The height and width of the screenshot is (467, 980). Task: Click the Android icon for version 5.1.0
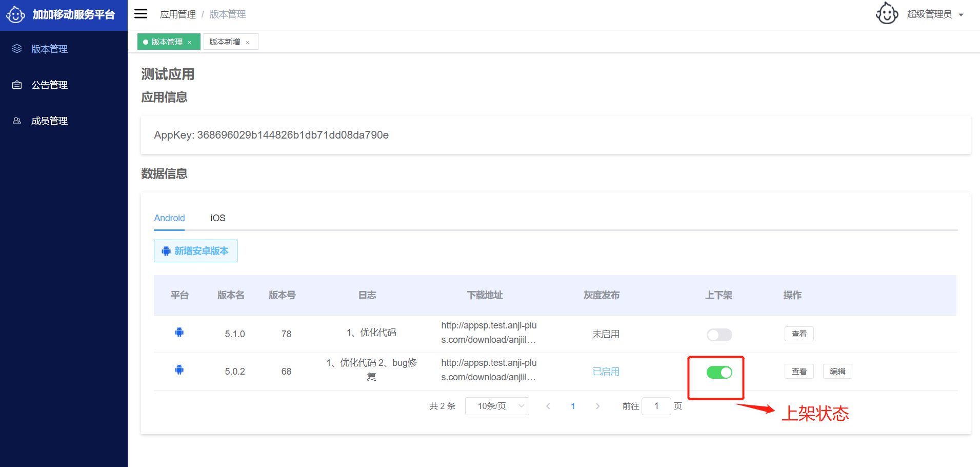click(x=179, y=333)
